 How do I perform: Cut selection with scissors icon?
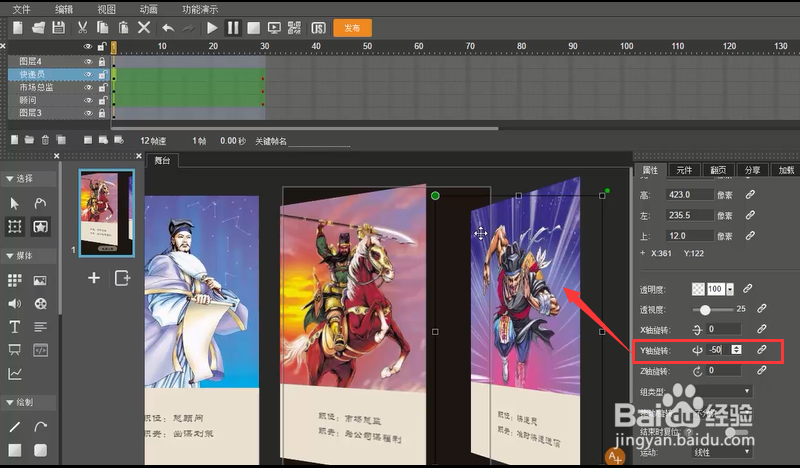[82, 28]
